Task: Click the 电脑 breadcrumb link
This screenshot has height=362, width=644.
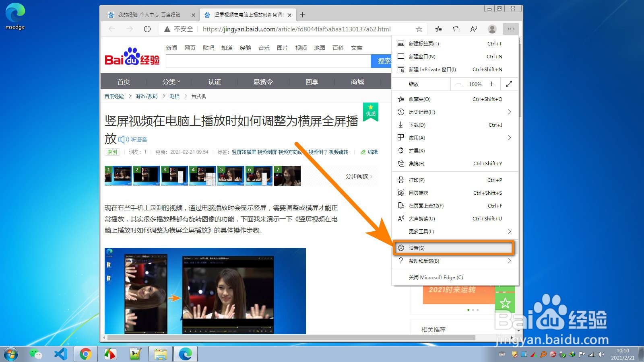Action: point(174,96)
